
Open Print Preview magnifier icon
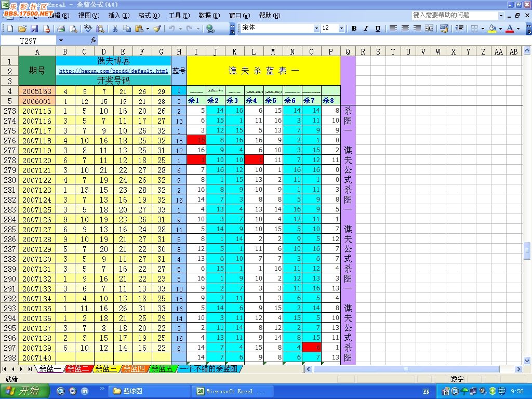click(73, 29)
